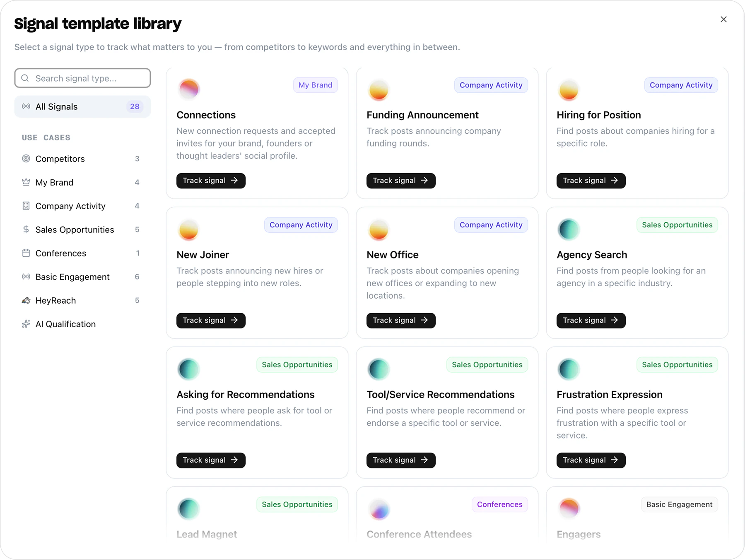
Task: Click the Company Activity badge on New Joiner card
Action: click(301, 224)
